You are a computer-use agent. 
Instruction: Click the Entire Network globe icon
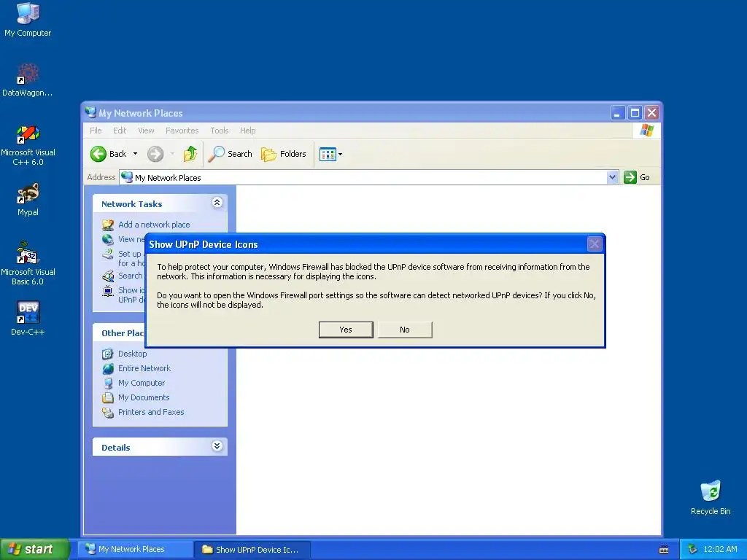(108, 368)
